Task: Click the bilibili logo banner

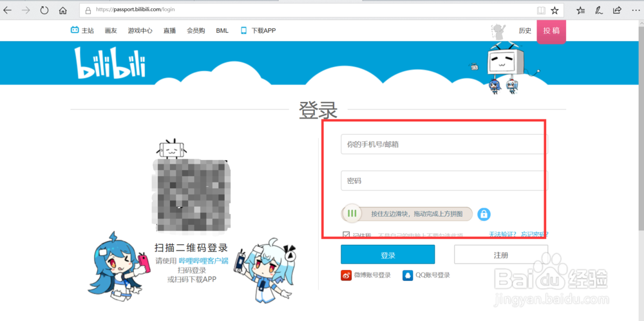Action: pos(109,63)
